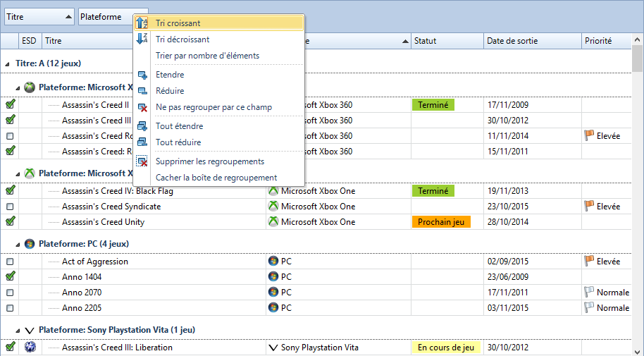Click Xbox 360 logo in group header
The height and width of the screenshot is (356, 644).
pyautogui.click(x=30, y=87)
